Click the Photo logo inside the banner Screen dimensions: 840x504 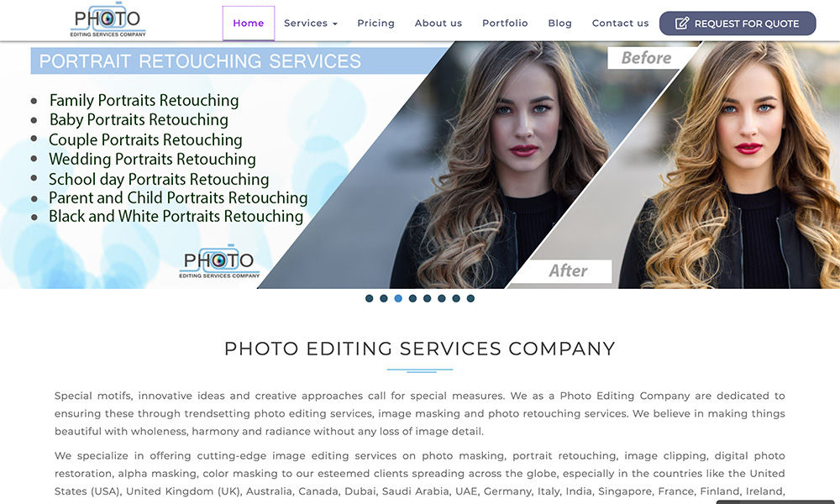coord(219,261)
